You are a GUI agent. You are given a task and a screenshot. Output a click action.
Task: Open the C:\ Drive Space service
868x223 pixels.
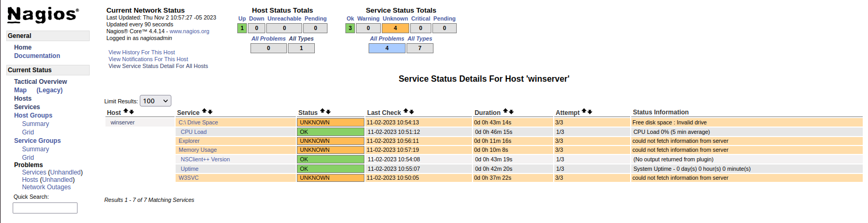click(x=198, y=122)
